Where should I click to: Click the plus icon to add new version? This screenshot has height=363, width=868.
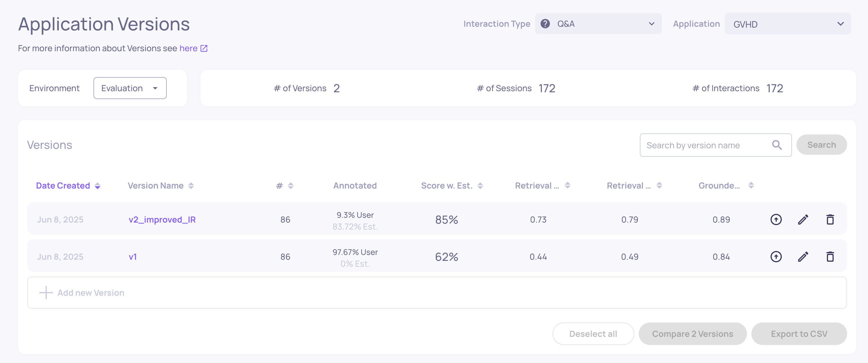pos(46,293)
